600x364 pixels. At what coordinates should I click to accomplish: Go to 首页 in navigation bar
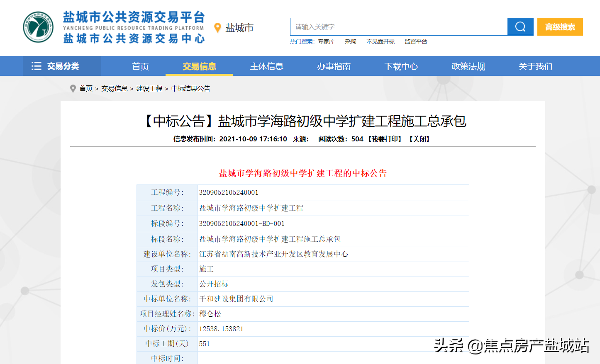pos(140,66)
